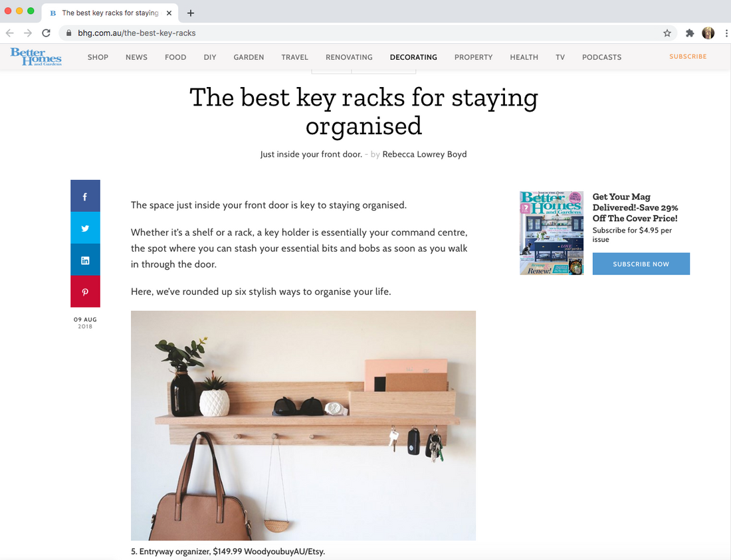Share article via Facebook icon
The height and width of the screenshot is (560, 731).
85,196
